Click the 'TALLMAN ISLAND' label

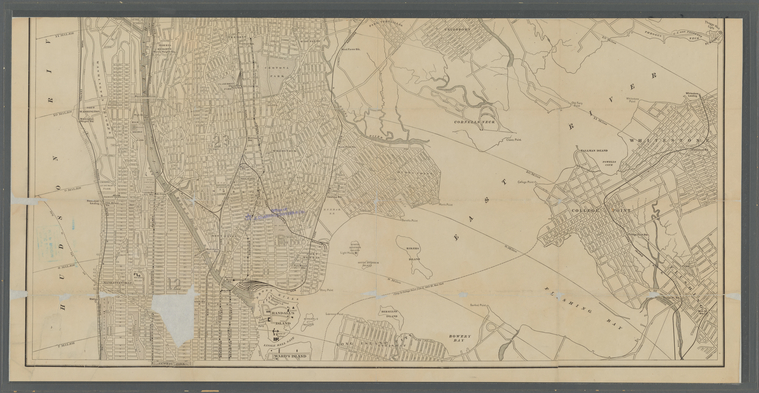tap(594, 151)
